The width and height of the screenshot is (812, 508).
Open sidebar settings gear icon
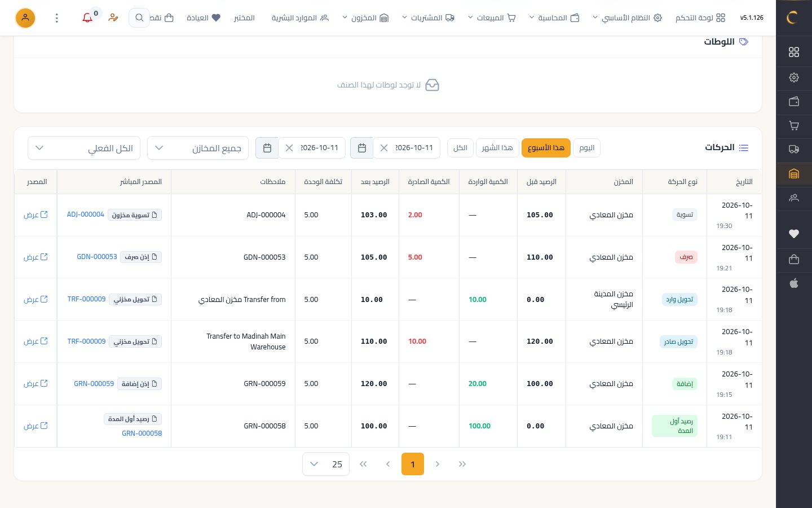[x=794, y=77]
